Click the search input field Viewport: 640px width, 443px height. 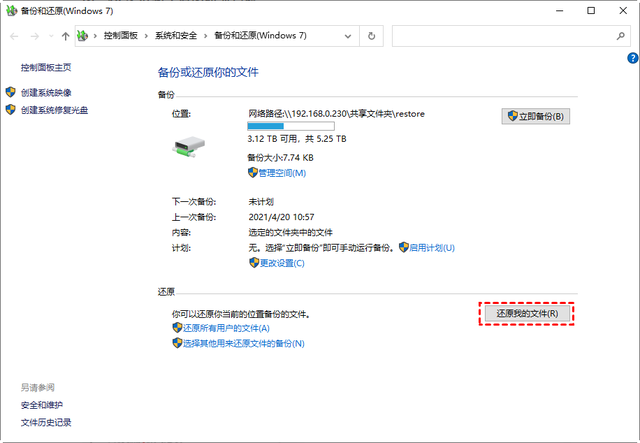pyautogui.click(x=503, y=36)
